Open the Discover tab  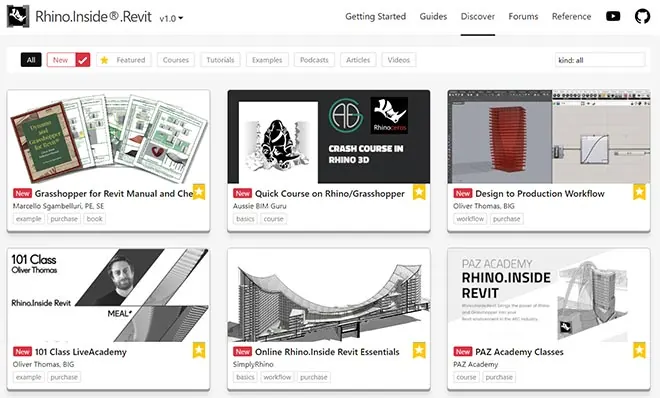click(x=478, y=16)
